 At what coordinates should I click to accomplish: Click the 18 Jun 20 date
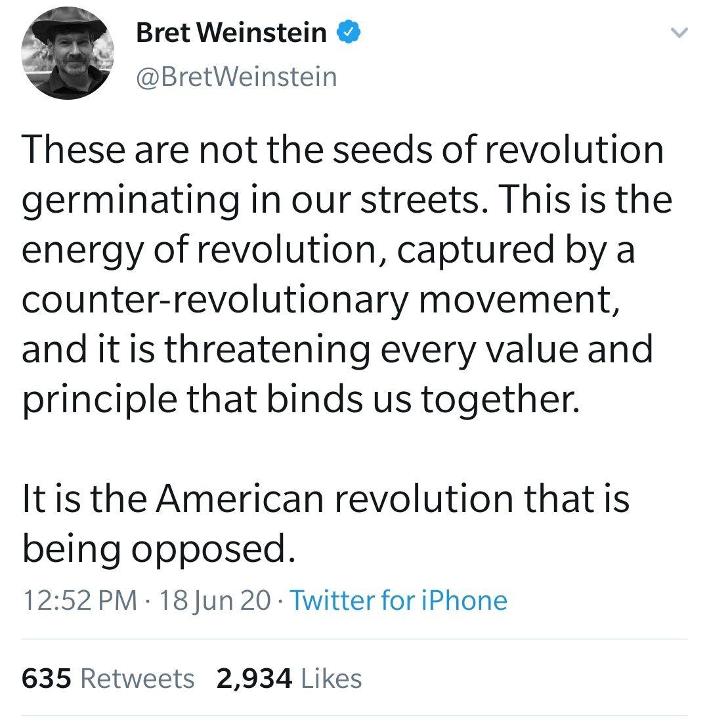click(215, 601)
